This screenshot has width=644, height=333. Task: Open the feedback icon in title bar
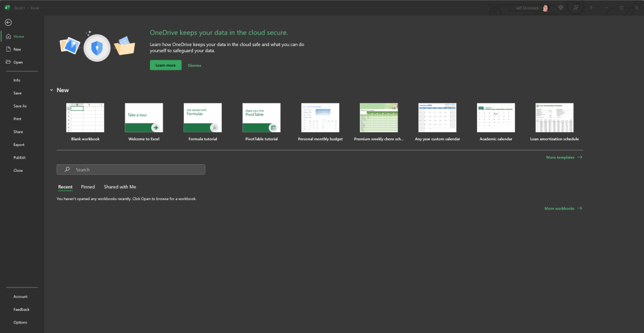click(x=575, y=8)
